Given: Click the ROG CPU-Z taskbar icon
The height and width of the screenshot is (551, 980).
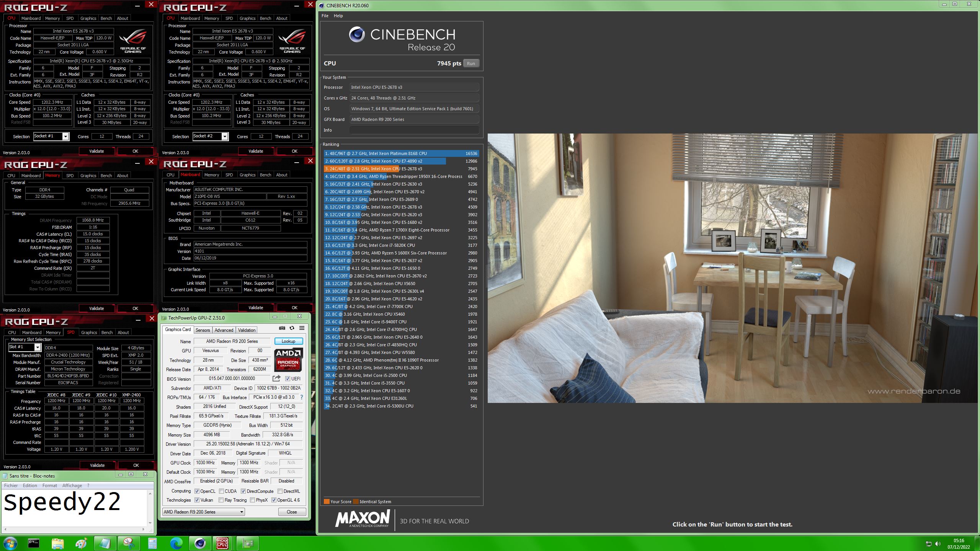Looking at the screenshot, I should click(222, 543).
